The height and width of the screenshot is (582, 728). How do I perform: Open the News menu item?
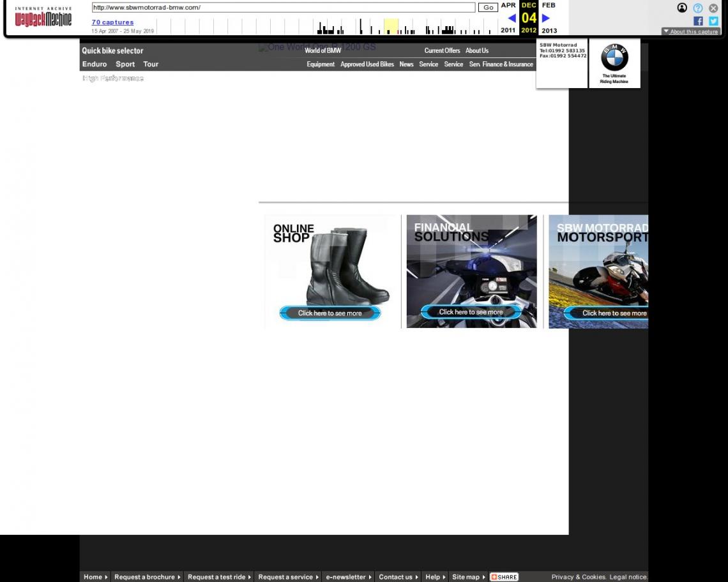pos(406,64)
